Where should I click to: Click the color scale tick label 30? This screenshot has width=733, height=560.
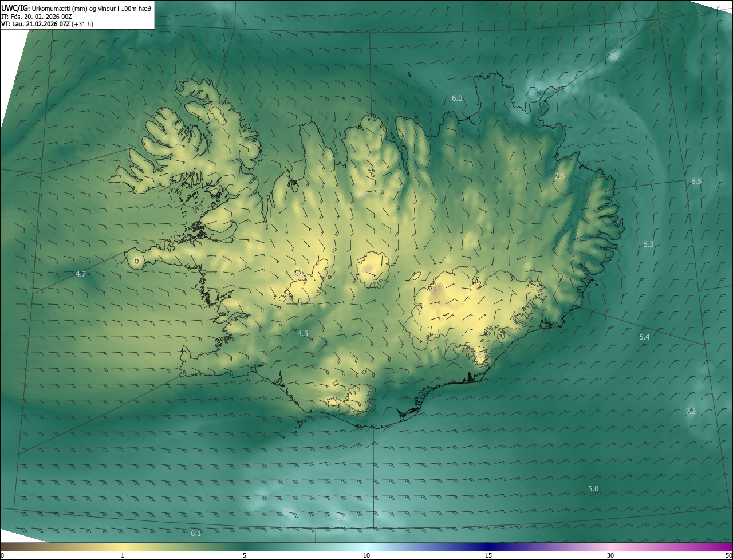pyautogui.click(x=610, y=555)
